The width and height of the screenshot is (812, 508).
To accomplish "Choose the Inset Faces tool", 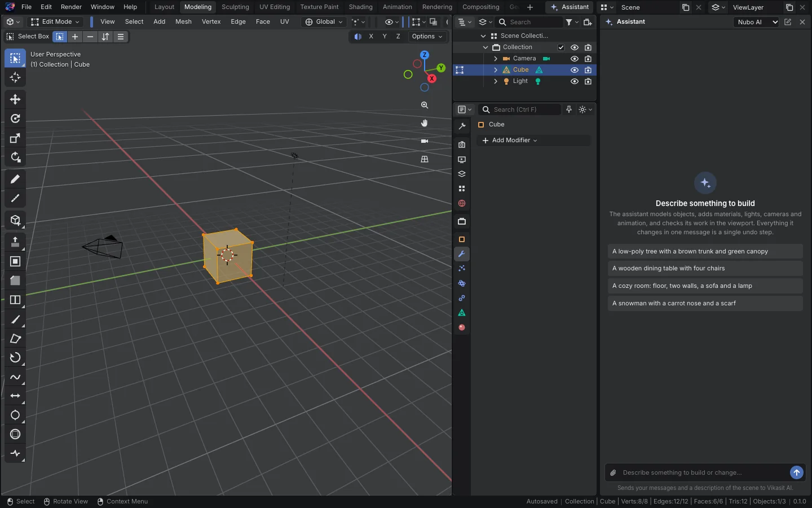I will 15,261.
